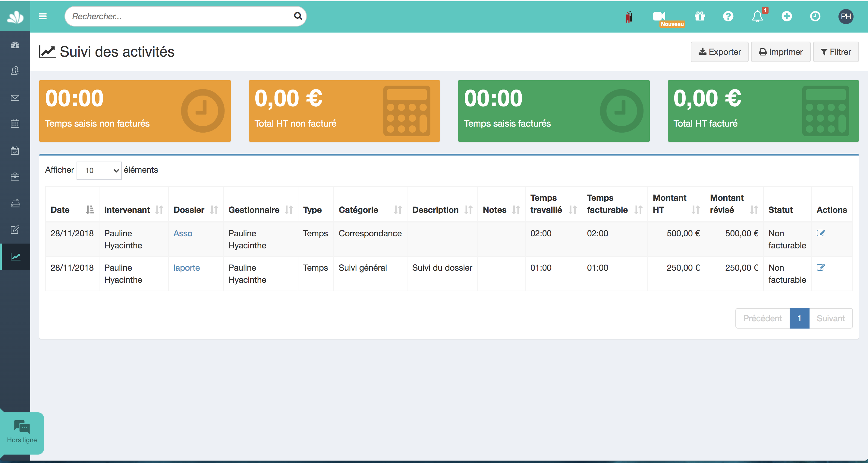Open the contacts sidebar icon
This screenshot has height=463, width=868.
click(x=15, y=71)
